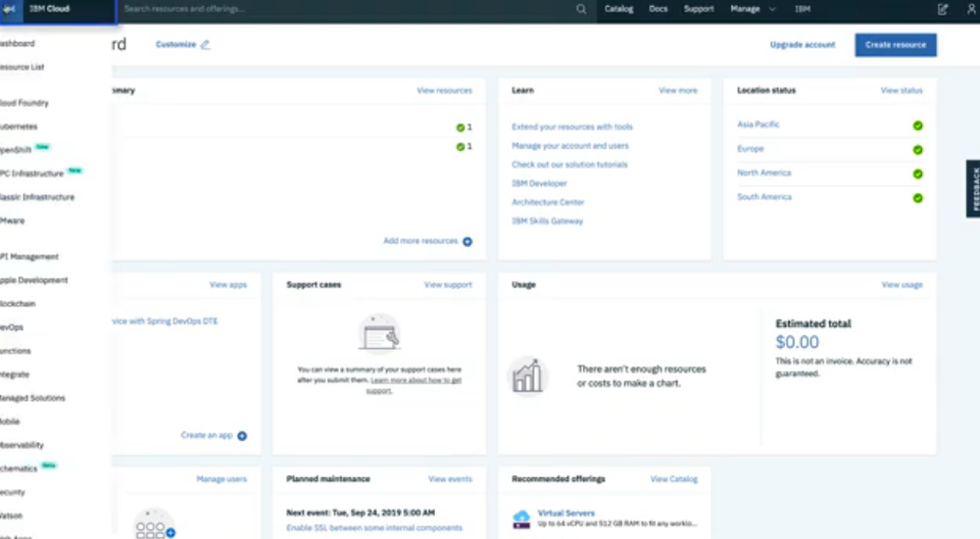Click the support cases illustration icon
The width and height of the screenshot is (980, 539).
[379, 334]
